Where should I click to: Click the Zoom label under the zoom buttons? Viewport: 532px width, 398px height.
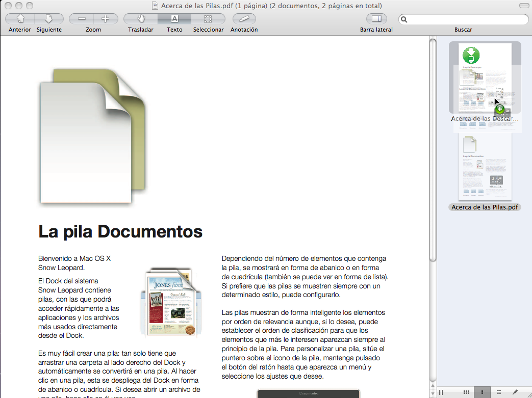coord(93,30)
